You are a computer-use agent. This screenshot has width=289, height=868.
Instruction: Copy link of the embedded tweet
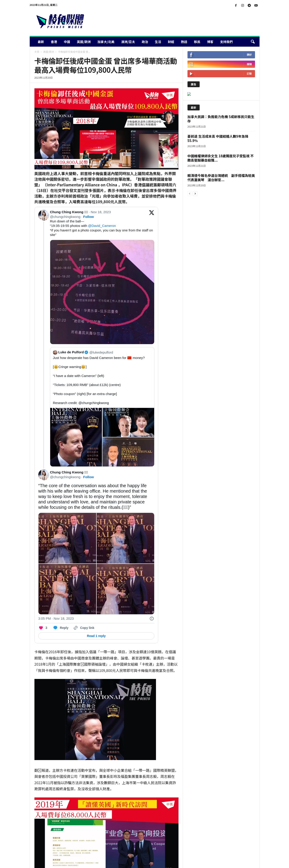click(84, 628)
